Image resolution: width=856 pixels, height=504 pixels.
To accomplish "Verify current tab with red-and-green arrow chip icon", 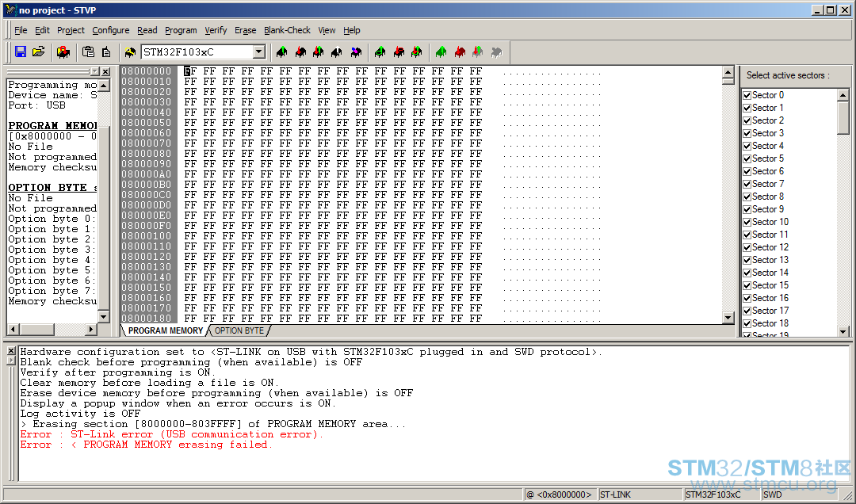I will point(319,52).
